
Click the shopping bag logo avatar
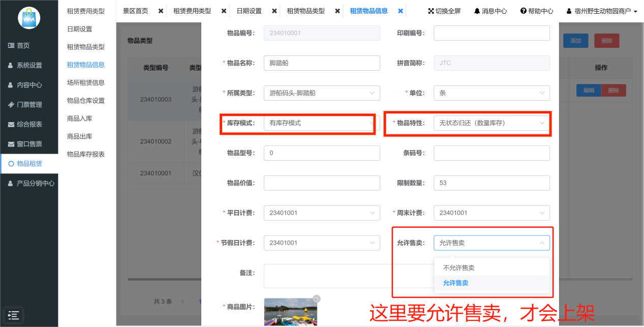(29, 18)
